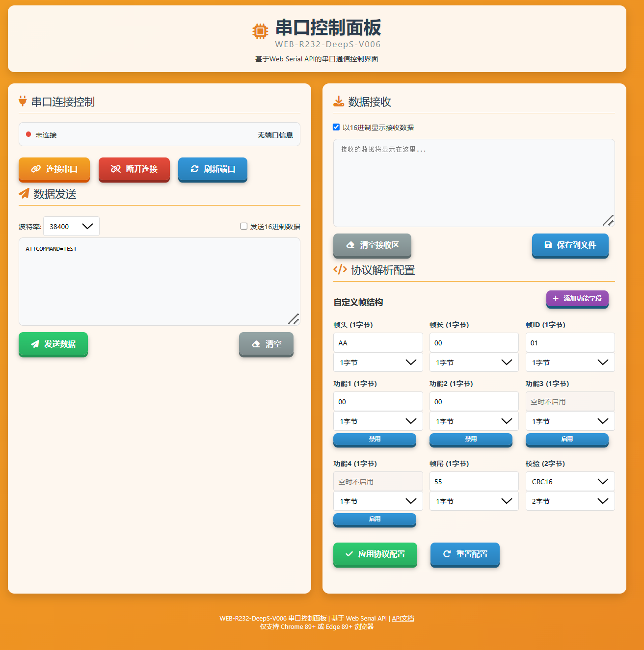
Task: Click the eraser icon on 清空接收区 button
Action: pyautogui.click(x=350, y=245)
